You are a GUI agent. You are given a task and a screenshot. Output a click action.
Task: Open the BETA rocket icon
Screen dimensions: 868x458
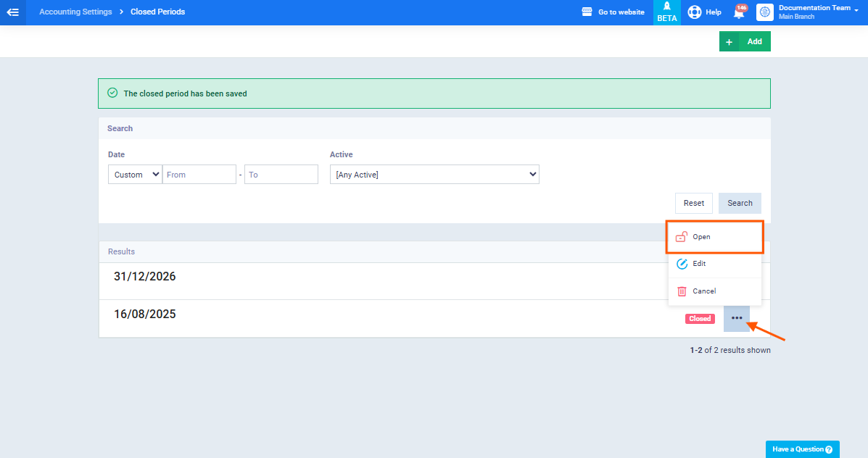tap(667, 6)
